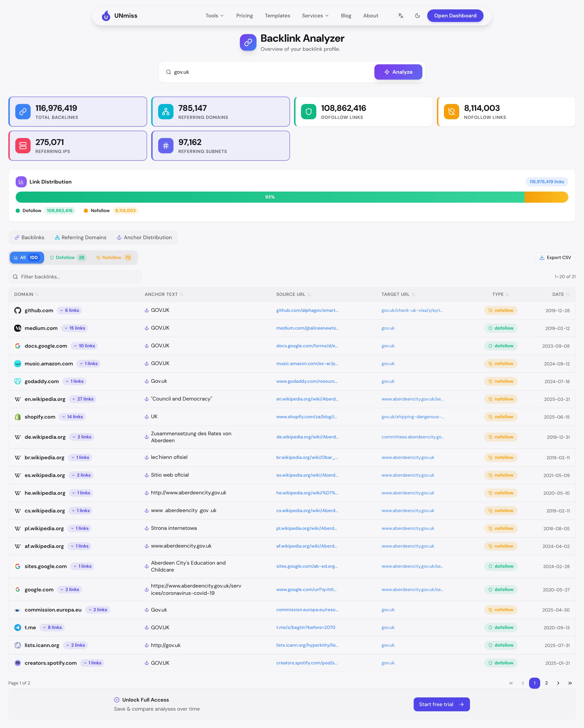
Task: Click the Link Distribution chart icon
Action: coord(21,182)
